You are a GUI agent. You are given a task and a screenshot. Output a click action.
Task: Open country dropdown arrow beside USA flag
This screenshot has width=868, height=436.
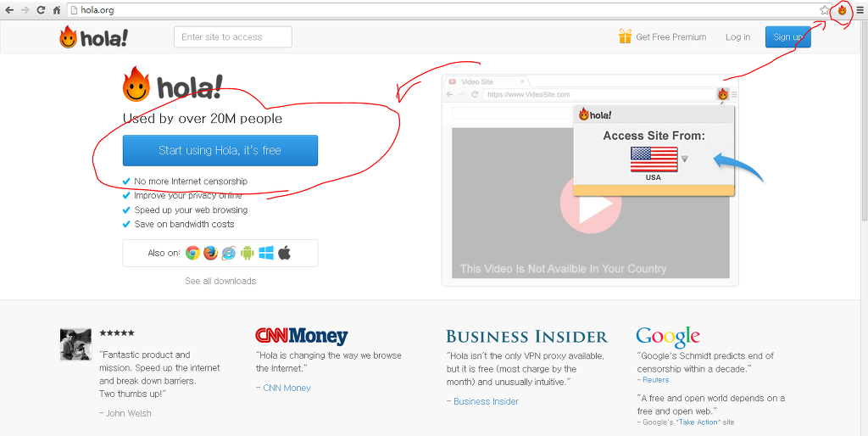tap(685, 159)
